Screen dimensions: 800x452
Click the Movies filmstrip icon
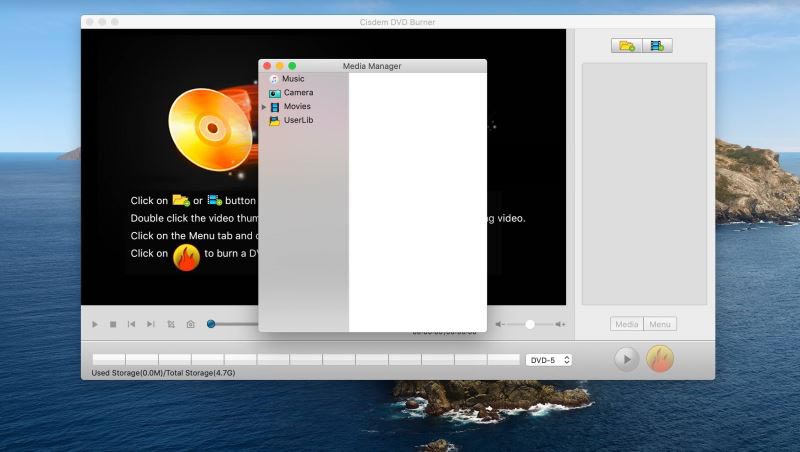coord(274,107)
